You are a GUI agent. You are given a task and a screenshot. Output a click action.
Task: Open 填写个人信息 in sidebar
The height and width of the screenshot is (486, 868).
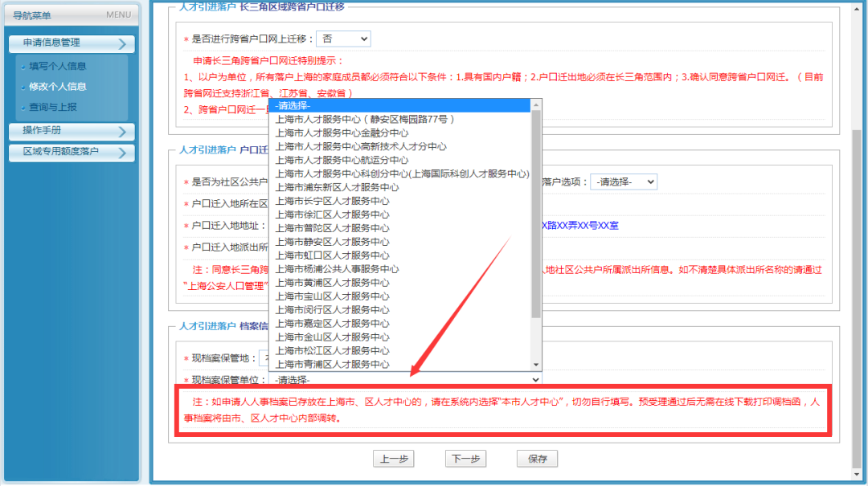(57, 67)
